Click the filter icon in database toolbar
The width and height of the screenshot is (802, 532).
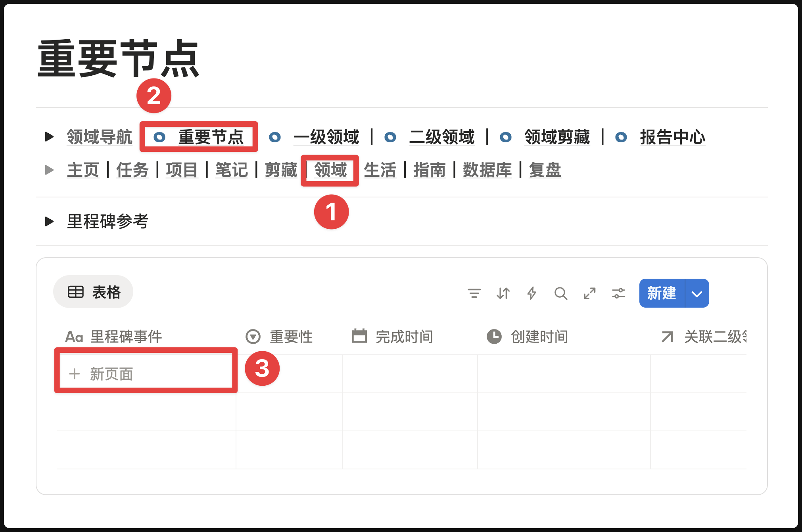point(474,293)
